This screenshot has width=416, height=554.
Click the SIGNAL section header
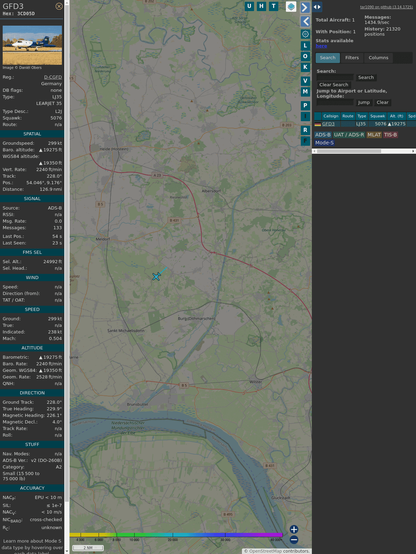coord(32,199)
